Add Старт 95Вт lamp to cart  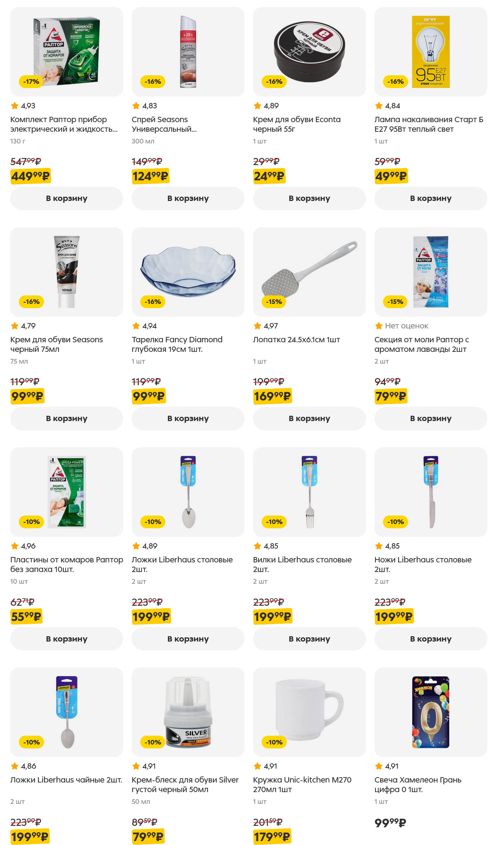pos(431,198)
